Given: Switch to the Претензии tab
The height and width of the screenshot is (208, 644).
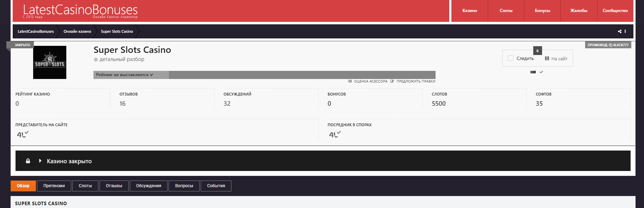Looking at the screenshot, I should pos(54,186).
